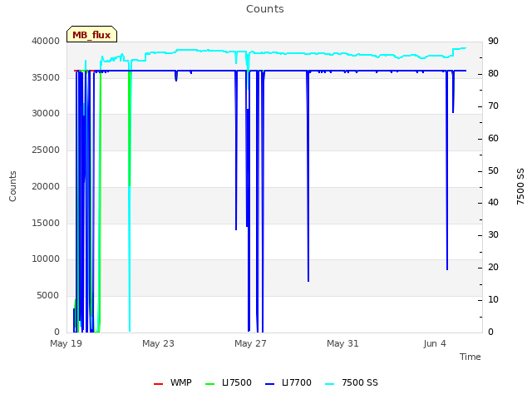The width and height of the screenshot is (532, 399).
Task: Click the 80 right-axis value
Action: coord(493,74)
